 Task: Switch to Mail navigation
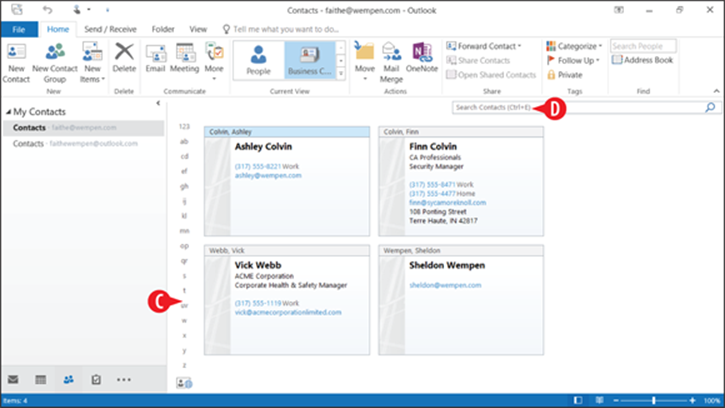pos(13,380)
